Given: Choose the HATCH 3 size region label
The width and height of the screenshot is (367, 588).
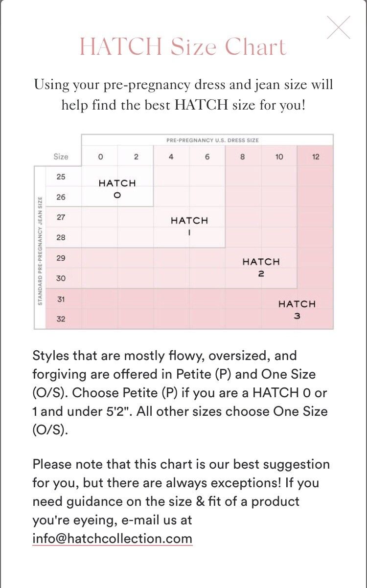Looking at the screenshot, I should tap(297, 309).
